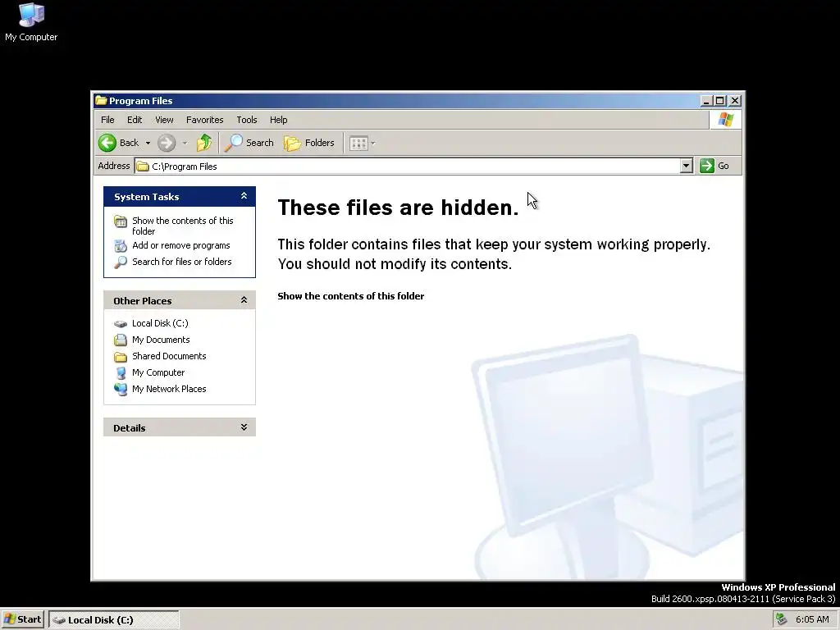The image size is (840, 630).
Task: Click the Search for files magnifier icon in sidebar
Action: (x=121, y=262)
